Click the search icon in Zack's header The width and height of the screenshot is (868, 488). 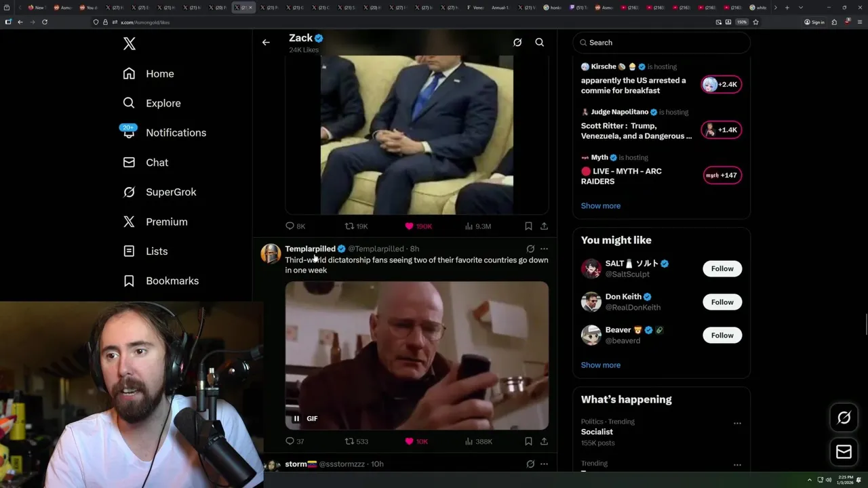point(540,43)
